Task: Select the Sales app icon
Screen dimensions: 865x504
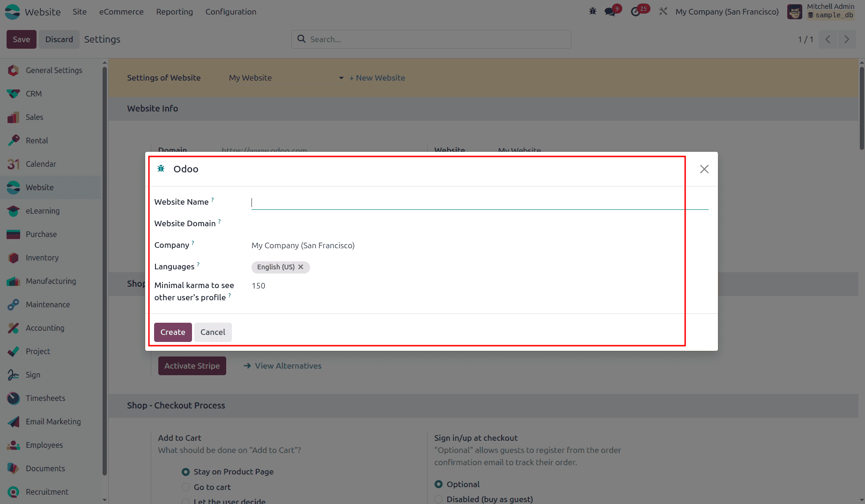Action: pyautogui.click(x=13, y=117)
